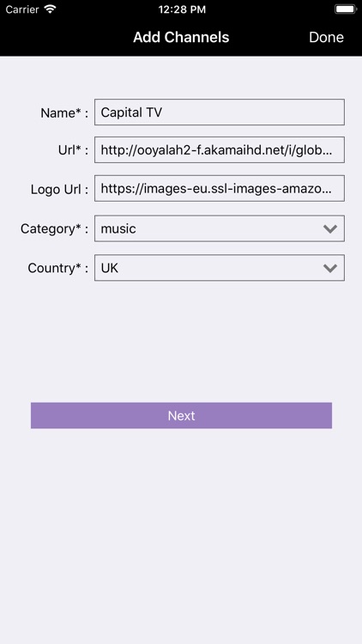This screenshot has height=644, width=362.
Task: Click the Category* label
Action: 55,228
